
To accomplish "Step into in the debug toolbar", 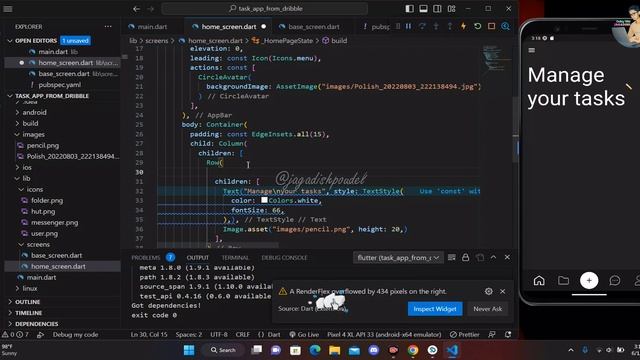I will 436,27.
